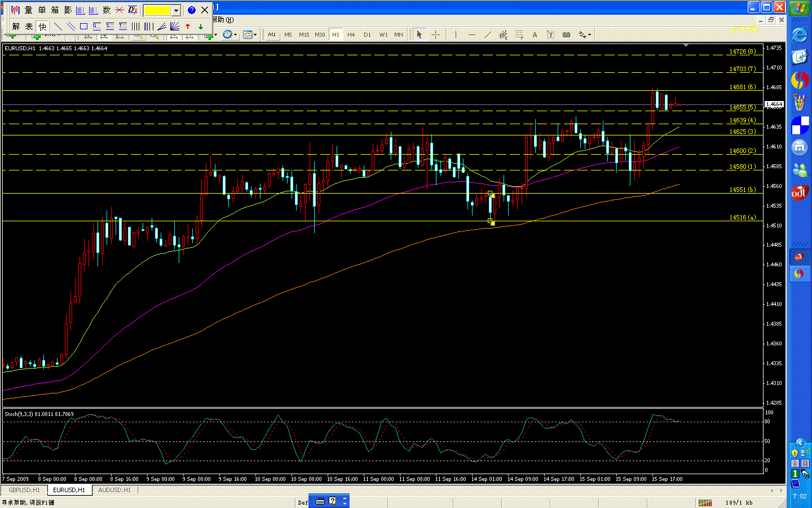Select the parallel channel lines tool
Screen dimensions: 812x508
(70, 27)
